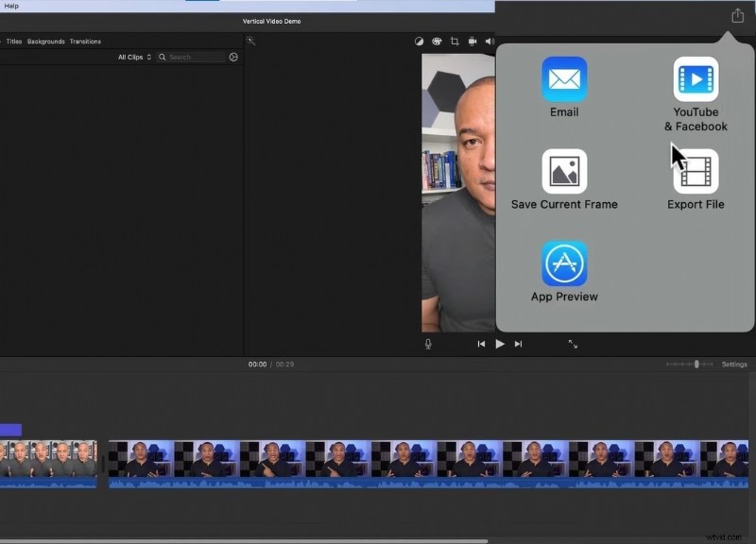Image resolution: width=756 pixels, height=544 pixels.
Task: Open the Help menu
Action: (13, 5)
